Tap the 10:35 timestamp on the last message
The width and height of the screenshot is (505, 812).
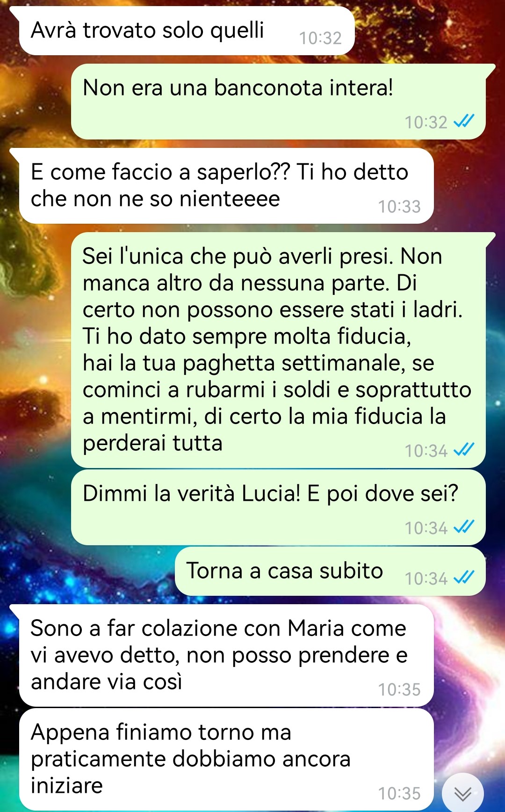click(399, 793)
